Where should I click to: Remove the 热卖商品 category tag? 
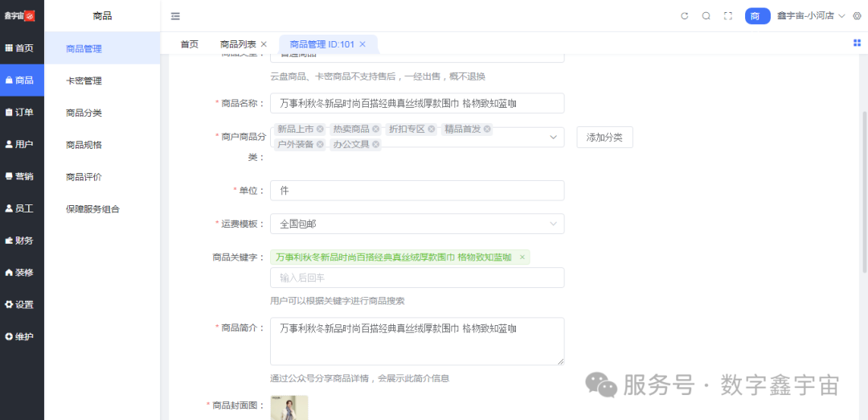pyautogui.click(x=376, y=129)
